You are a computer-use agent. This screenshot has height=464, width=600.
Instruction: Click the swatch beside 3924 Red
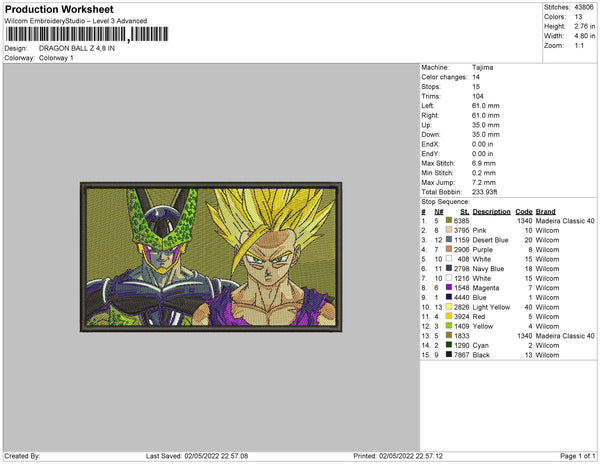coord(448,316)
